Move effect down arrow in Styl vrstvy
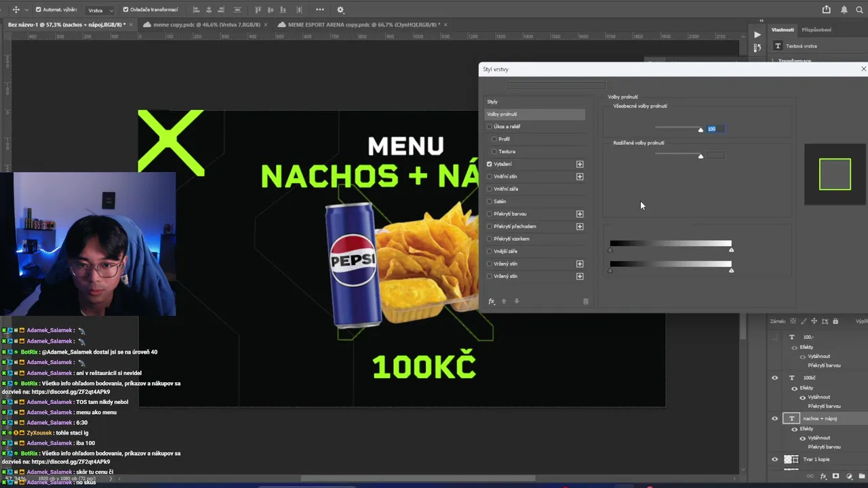 tap(516, 301)
